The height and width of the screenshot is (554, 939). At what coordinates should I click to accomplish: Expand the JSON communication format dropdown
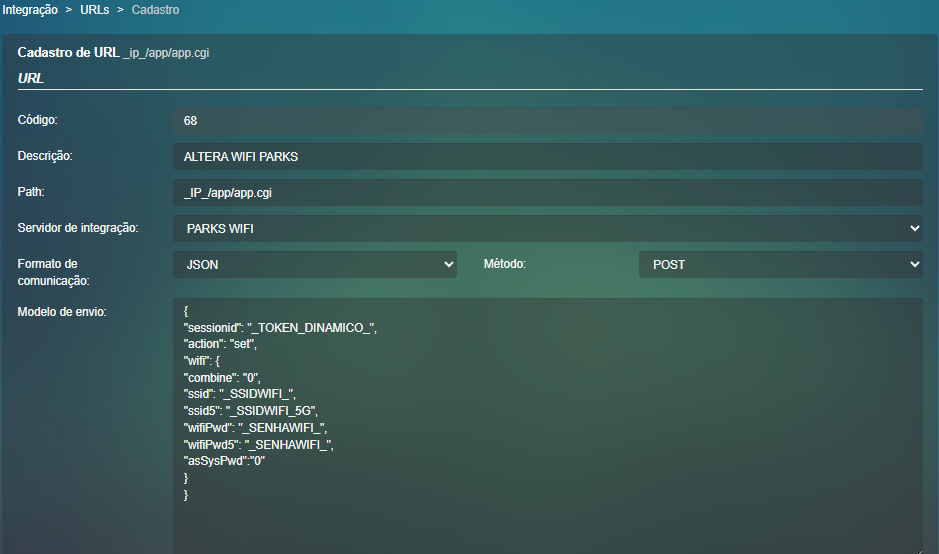[x=315, y=265]
